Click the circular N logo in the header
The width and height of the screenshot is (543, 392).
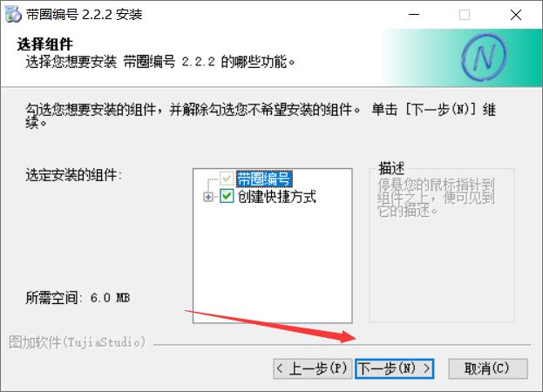click(x=484, y=57)
